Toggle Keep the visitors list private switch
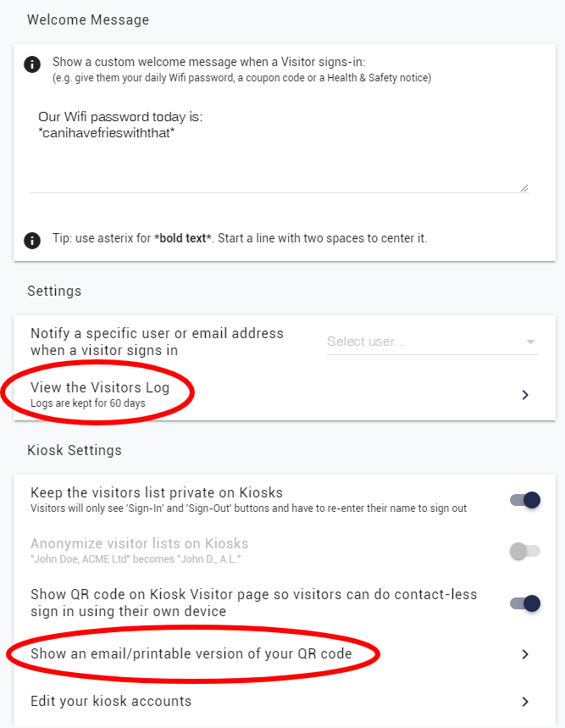The image size is (565, 728). coord(525,500)
